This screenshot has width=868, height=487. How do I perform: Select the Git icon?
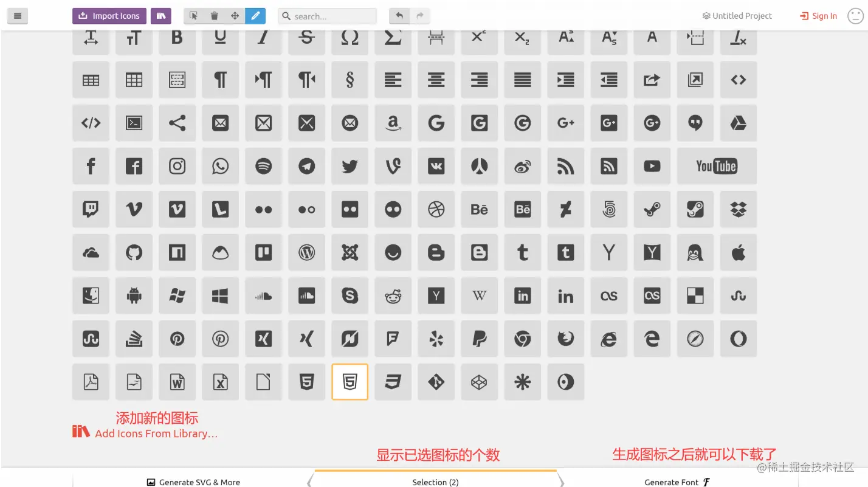coord(436,382)
